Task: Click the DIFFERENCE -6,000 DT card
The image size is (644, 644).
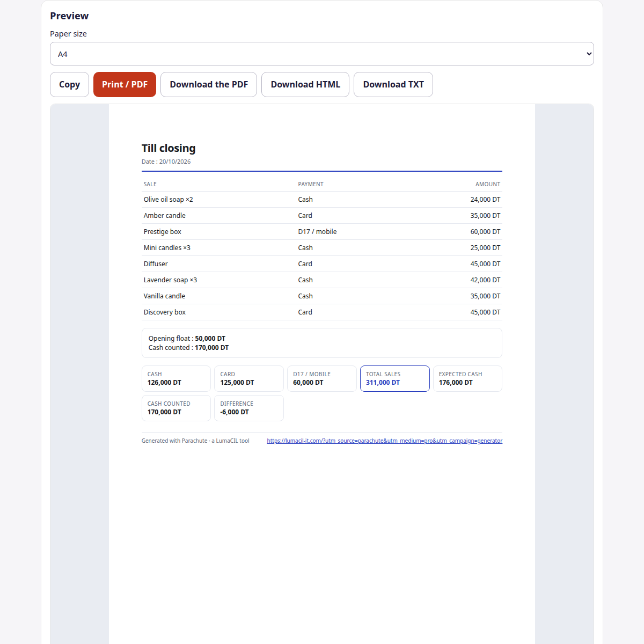Action: pyautogui.click(x=249, y=408)
